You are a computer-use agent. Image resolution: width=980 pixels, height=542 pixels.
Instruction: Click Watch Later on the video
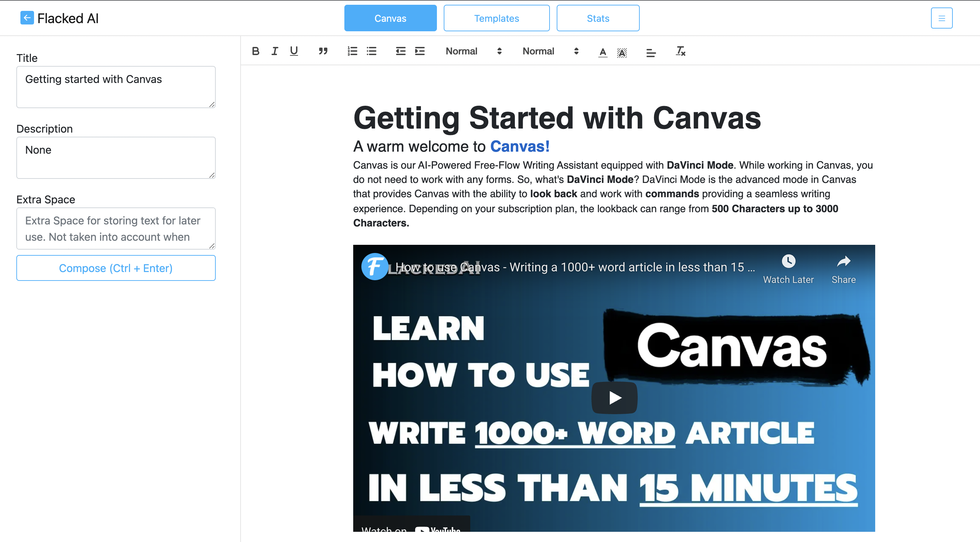(x=788, y=270)
